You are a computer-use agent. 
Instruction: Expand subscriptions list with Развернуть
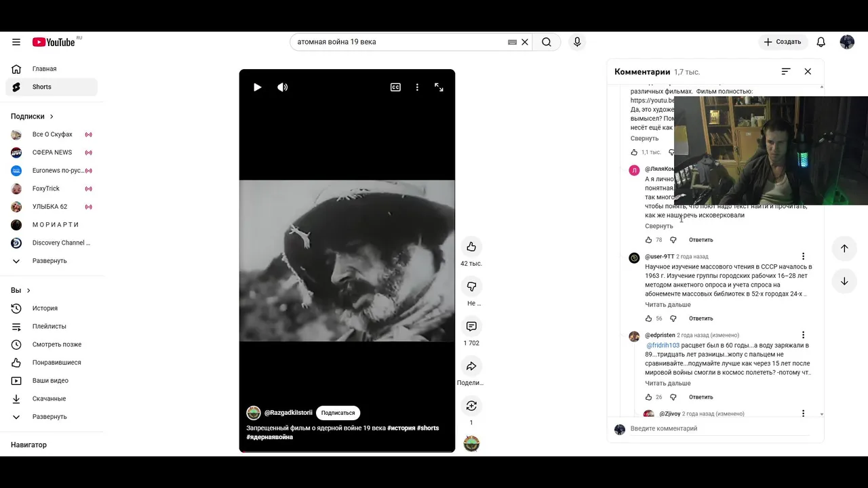coord(52,261)
